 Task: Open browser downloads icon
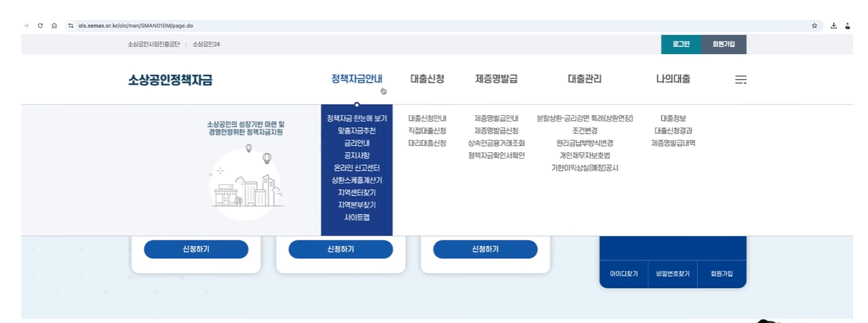point(833,26)
